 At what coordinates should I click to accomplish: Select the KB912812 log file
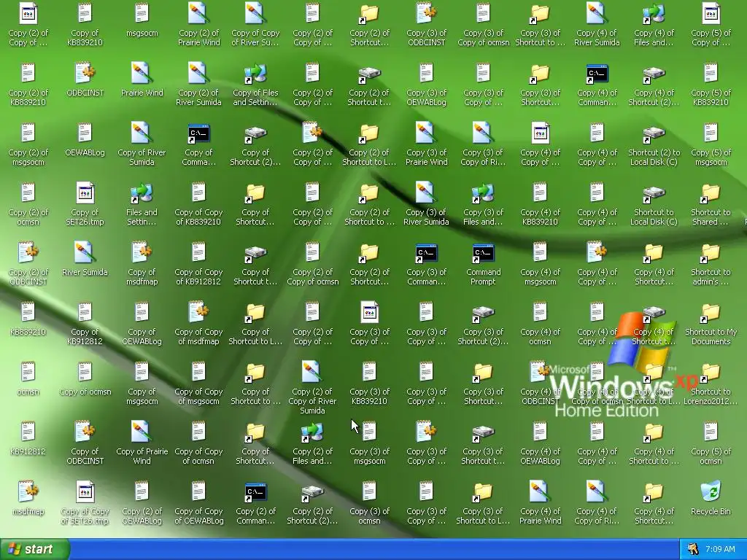pos(28,432)
